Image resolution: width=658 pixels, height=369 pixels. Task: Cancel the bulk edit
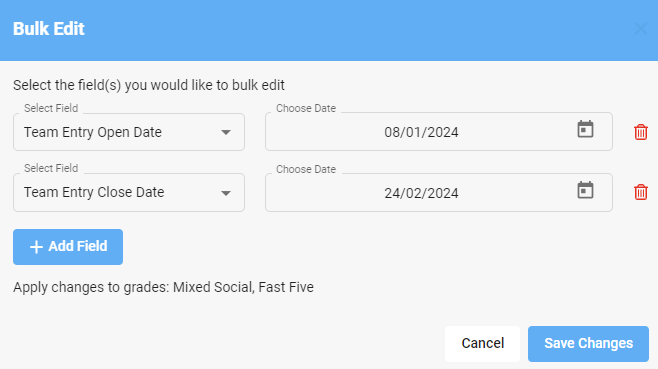pyautogui.click(x=483, y=343)
